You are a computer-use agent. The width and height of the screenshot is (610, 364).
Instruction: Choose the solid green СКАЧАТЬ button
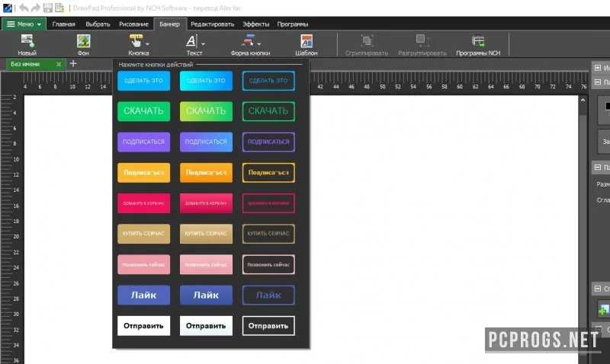(x=143, y=111)
